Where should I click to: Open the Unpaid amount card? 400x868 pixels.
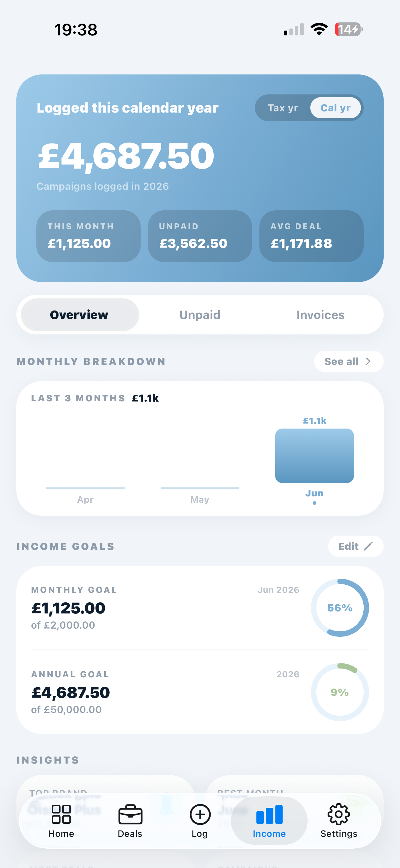click(x=200, y=236)
